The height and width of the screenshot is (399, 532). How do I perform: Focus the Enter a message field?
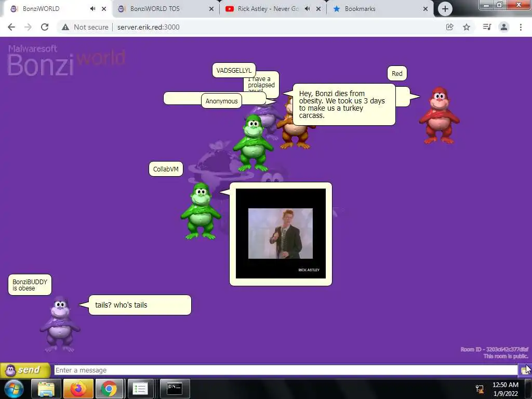pyautogui.click(x=286, y=370)
